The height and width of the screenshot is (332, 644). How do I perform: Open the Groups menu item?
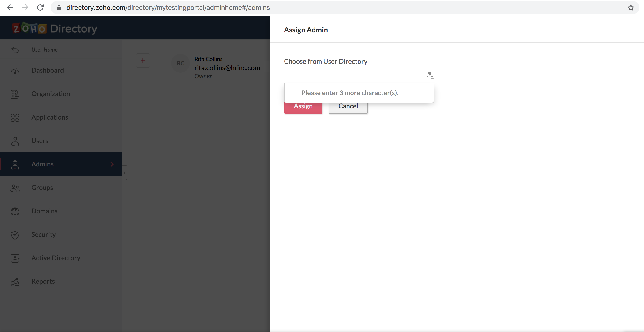coord(42,187)
